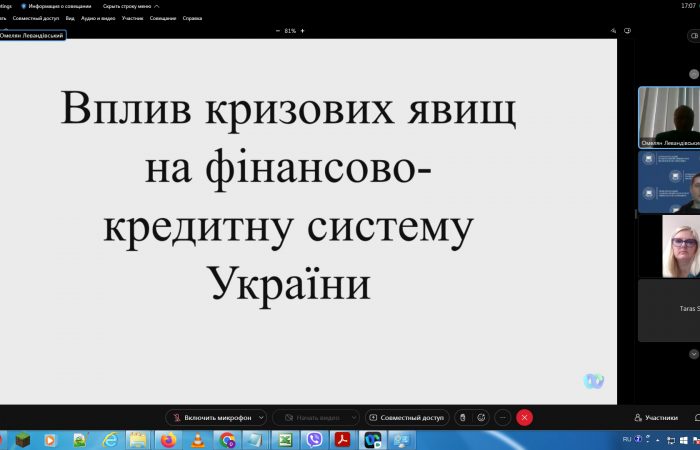Open the more options ellipsis button
The height and width of the screenshot is (450, 700).
coord(503,418)
